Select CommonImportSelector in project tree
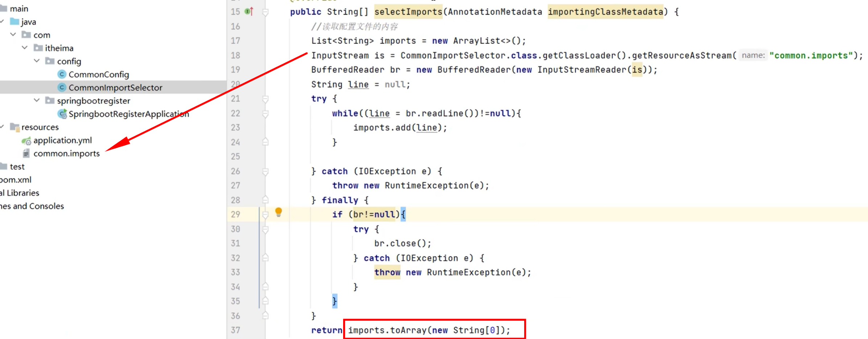 coord(115,87)
